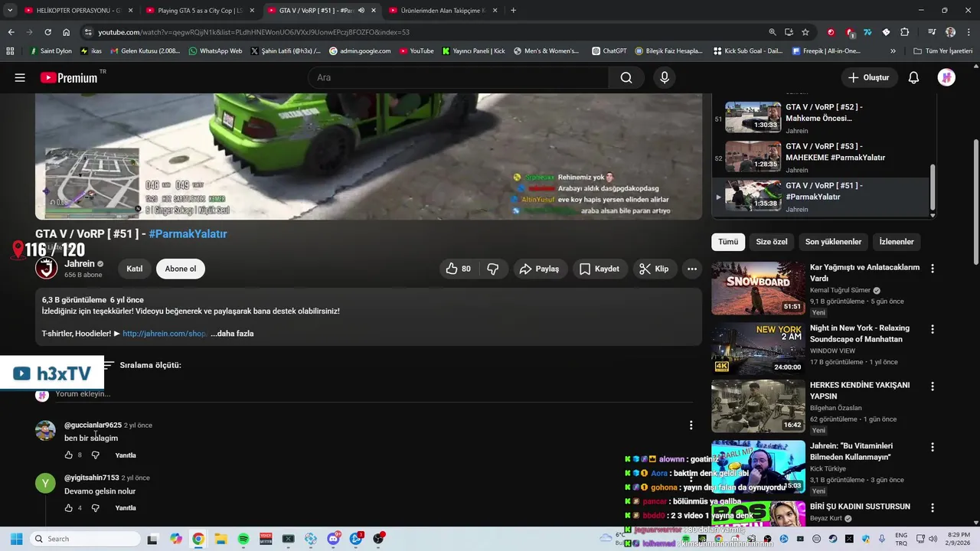The image size is (980, 551).
Task: Open Google apps grid in bookmarks bar
Action: click(10, 51)
